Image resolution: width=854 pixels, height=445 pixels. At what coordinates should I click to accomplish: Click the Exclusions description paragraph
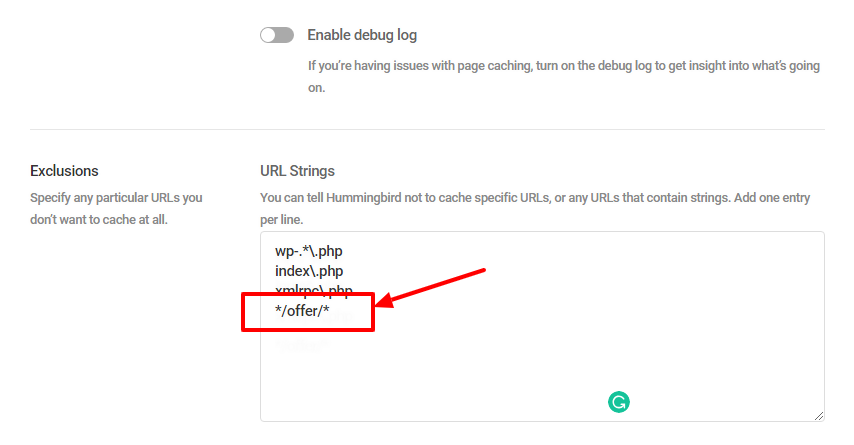(116, 209)
